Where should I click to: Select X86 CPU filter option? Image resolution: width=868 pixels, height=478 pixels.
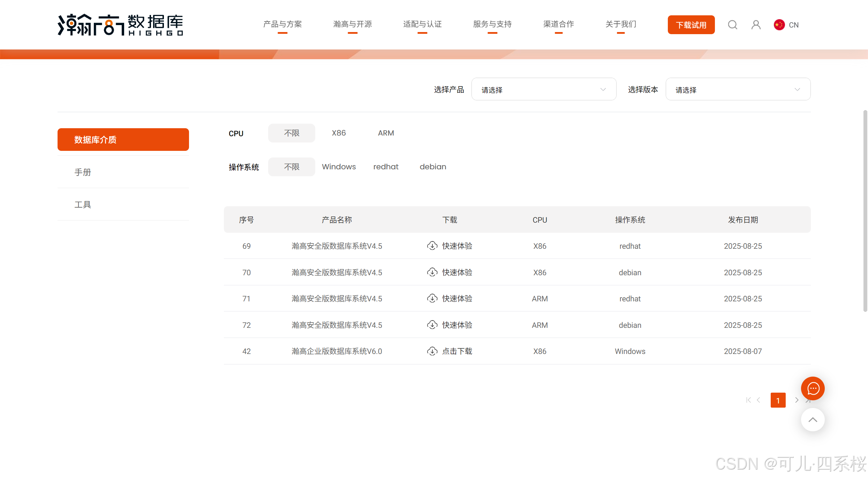tap(339, 133)
